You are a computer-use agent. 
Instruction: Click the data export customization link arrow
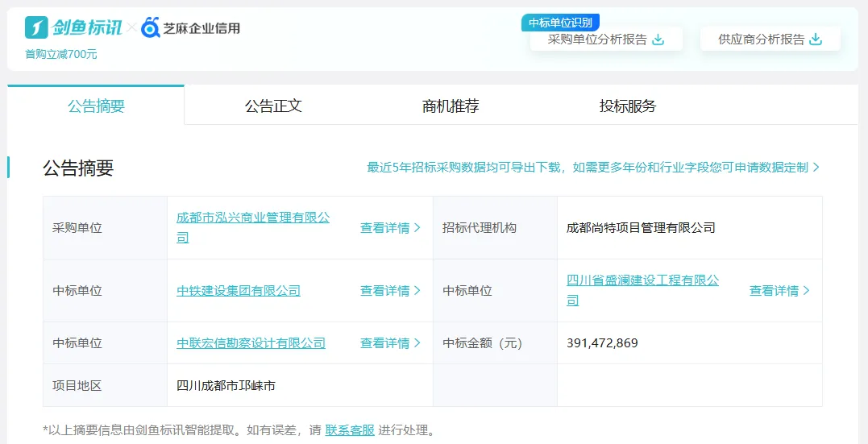[x=816, y=168]
